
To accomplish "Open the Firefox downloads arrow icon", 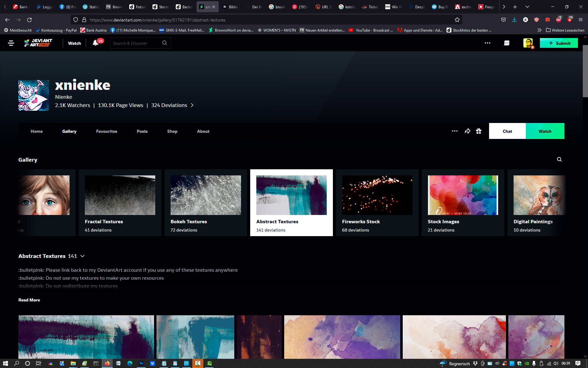I will coord(514,20).
